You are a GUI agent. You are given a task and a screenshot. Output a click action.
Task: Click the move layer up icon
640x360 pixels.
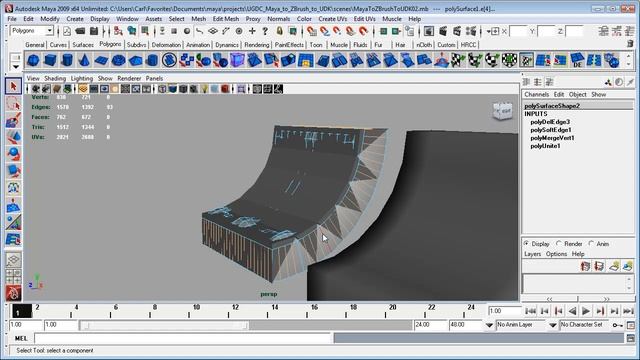(585, 266)
